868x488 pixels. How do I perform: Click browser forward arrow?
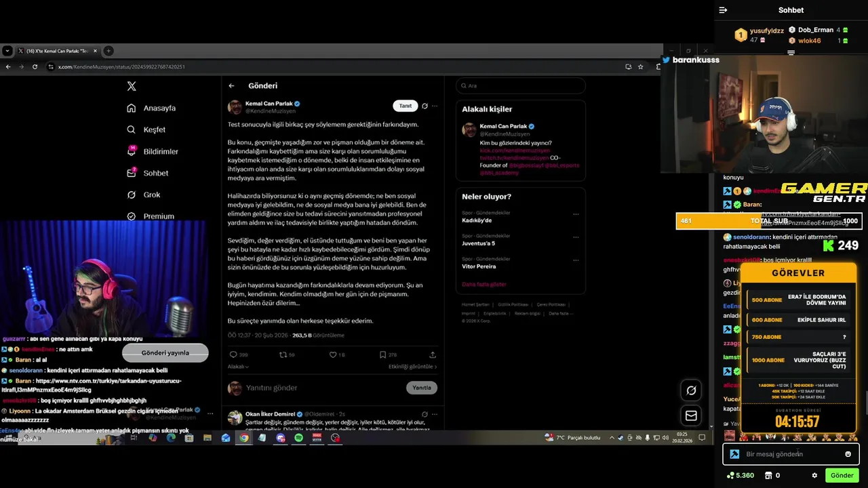[21, 66]
